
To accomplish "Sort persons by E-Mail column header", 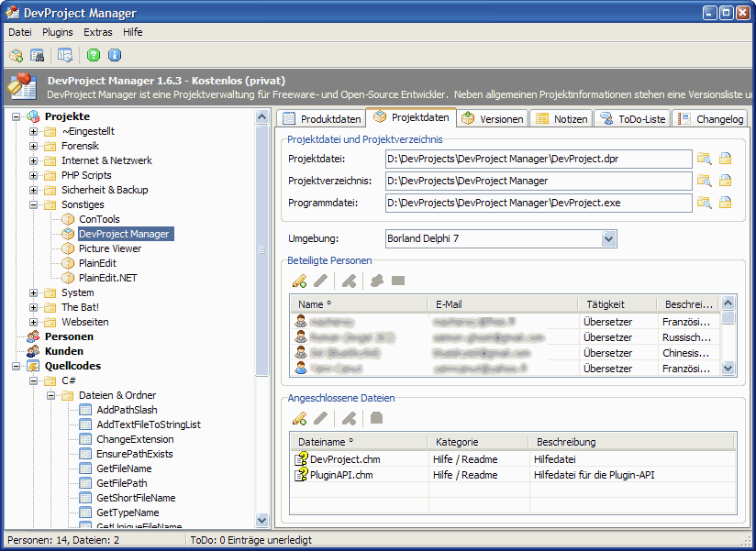I will (x=503, y=304).
